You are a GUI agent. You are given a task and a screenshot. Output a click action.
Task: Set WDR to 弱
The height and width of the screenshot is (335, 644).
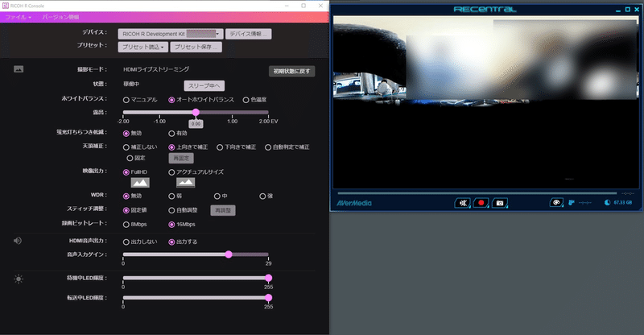pos(171,196)
